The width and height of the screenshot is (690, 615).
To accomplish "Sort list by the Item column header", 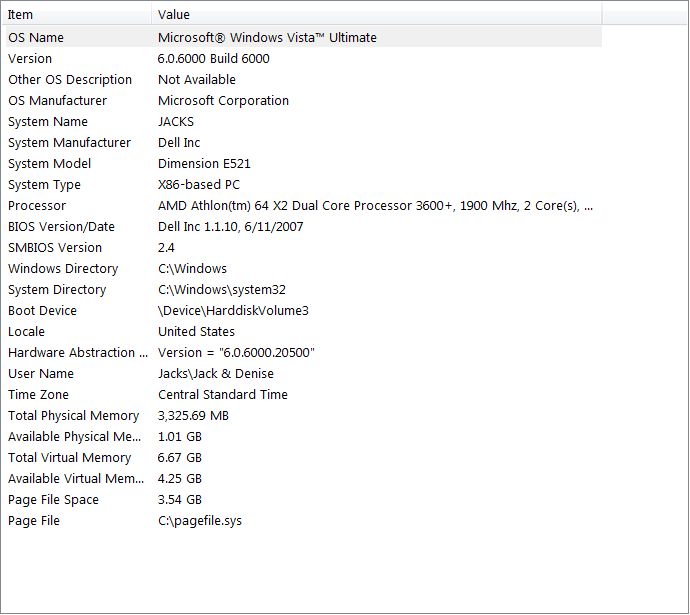I will [77, 15].
